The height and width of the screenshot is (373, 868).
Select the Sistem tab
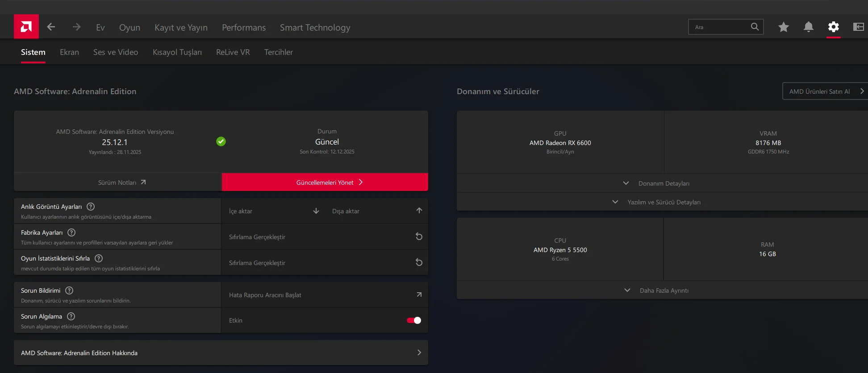click(33, 52)
